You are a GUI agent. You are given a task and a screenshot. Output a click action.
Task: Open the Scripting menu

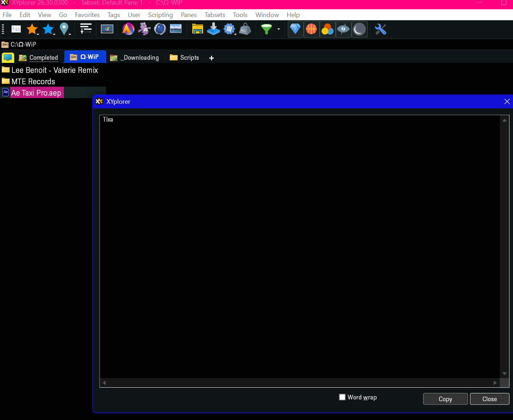point(160,15)
